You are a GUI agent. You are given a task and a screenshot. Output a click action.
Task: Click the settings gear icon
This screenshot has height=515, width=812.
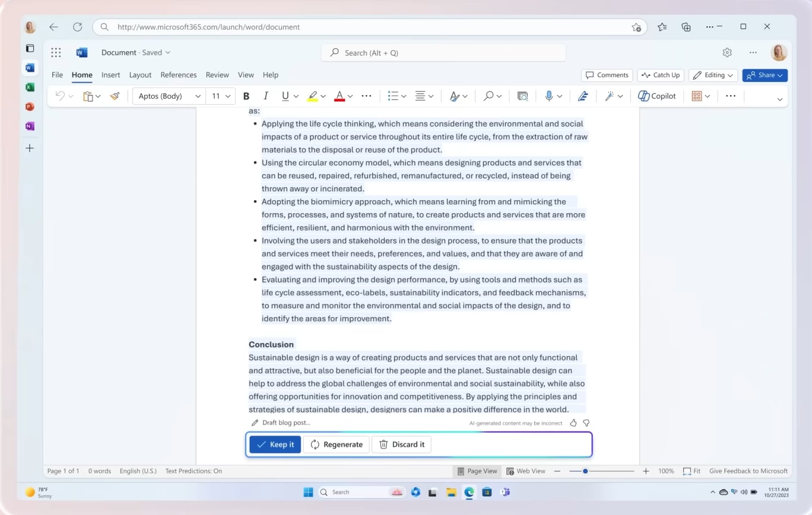click(727, 52)
